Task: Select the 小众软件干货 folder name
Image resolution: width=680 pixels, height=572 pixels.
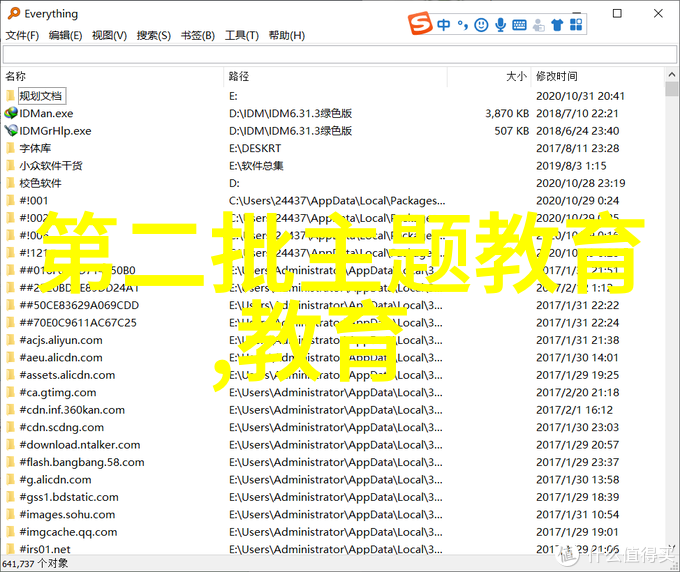Action: click(x=51, y=166)
